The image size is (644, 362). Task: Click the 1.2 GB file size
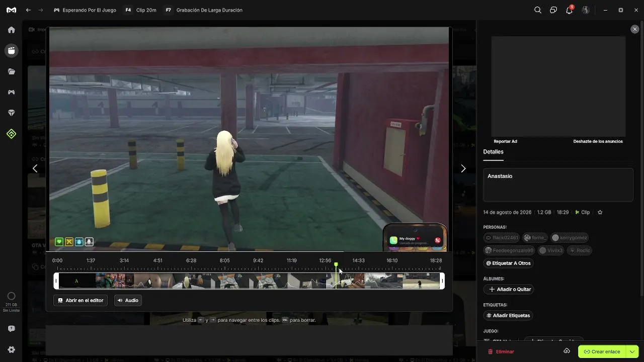pos(544,212)
